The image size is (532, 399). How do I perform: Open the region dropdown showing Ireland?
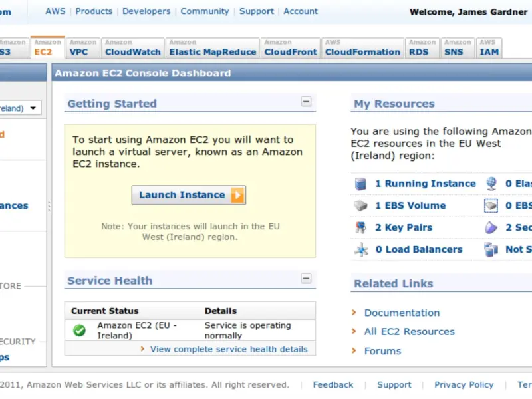(21, 108)
